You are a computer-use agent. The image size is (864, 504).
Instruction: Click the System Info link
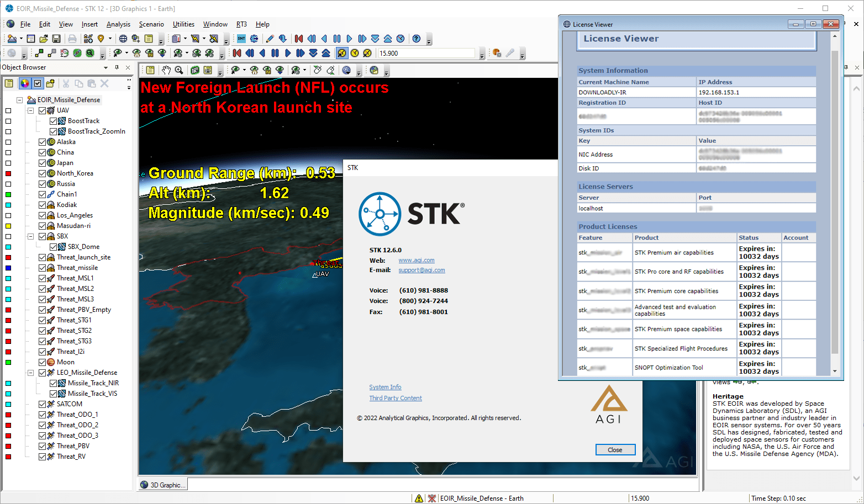click(385, 388)
